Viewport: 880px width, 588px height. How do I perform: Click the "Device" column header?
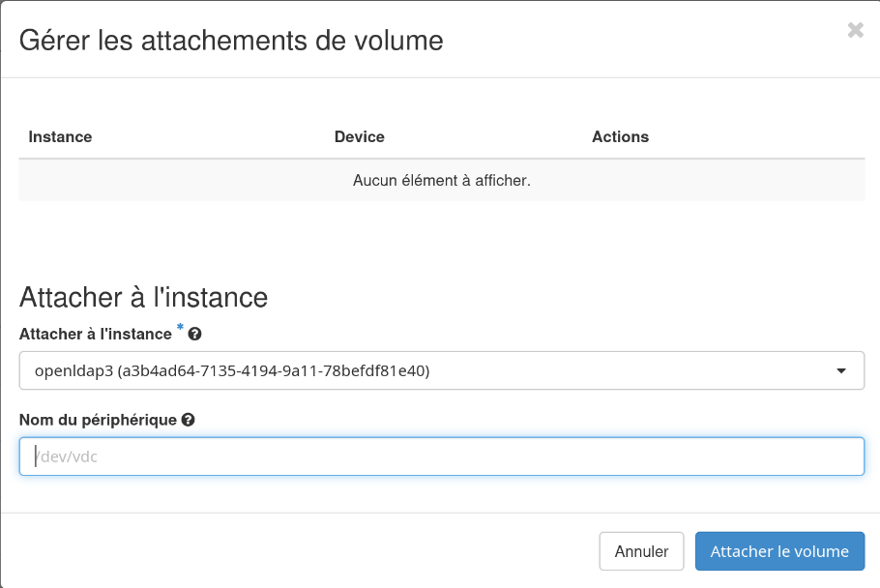[359, 136]
